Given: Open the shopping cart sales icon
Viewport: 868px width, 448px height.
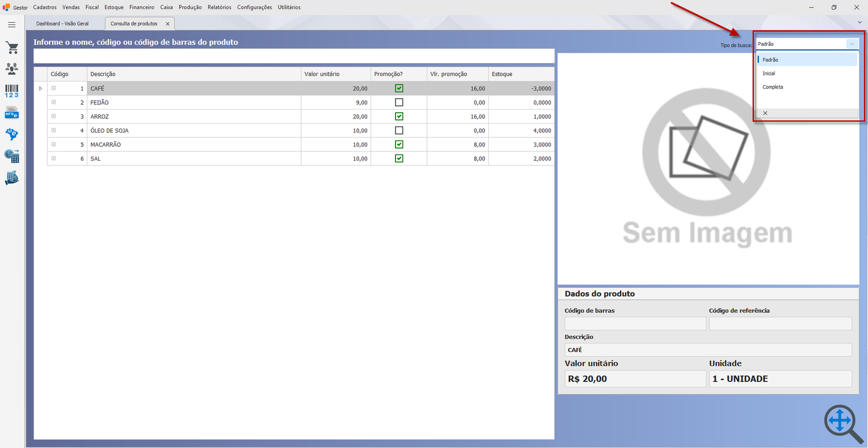Looking at the screenshot, I should 12,48.
